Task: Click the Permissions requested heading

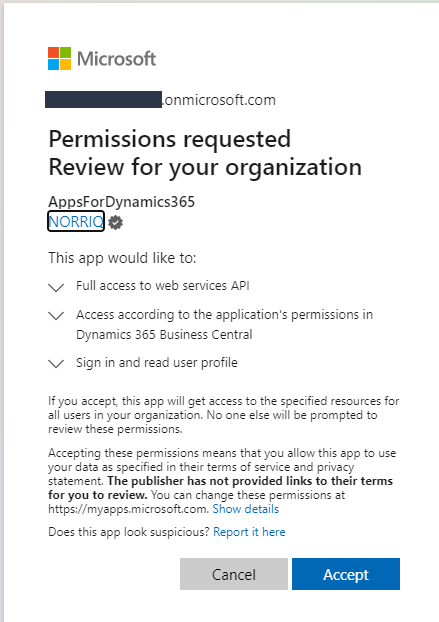Action: [x=170, y=139]
